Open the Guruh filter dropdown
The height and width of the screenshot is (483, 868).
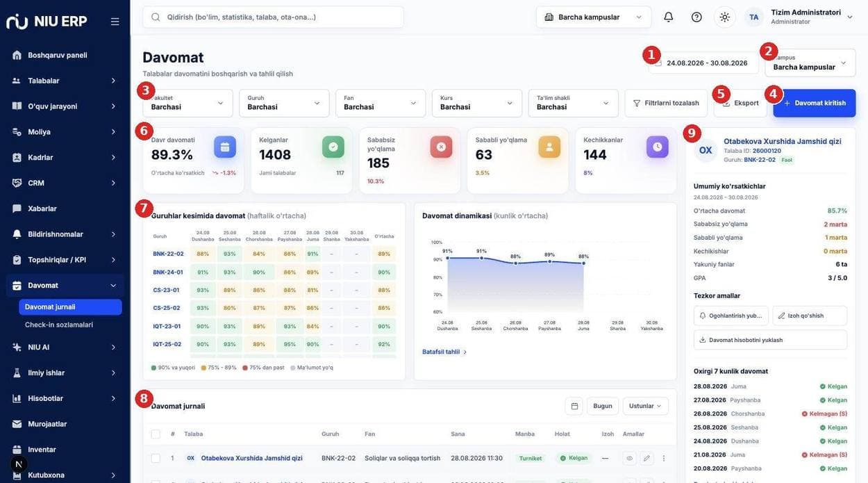(284, 103)
